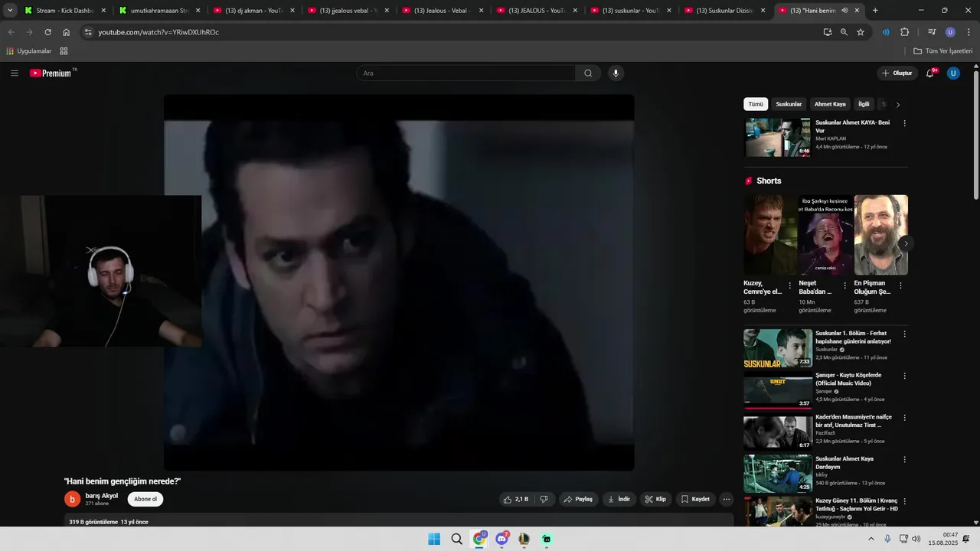Toggle system volume icon in tray
This screenshot has height=551, width=980.
click(x=916, y=539)
